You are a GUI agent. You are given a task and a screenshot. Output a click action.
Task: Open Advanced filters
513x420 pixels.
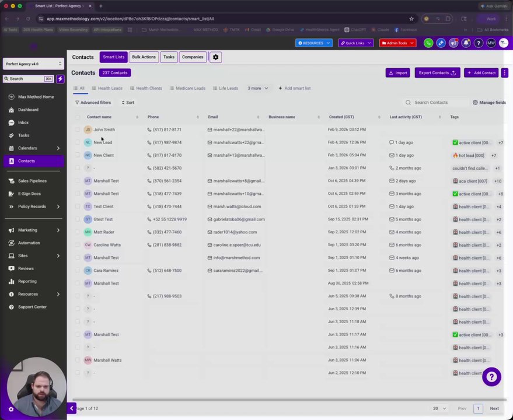coord(93,103)
